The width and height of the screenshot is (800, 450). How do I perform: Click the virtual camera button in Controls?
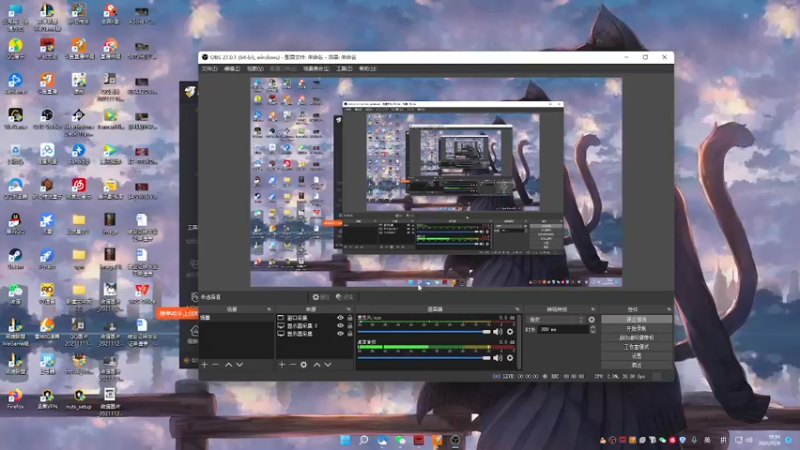[x=636, y=338]
